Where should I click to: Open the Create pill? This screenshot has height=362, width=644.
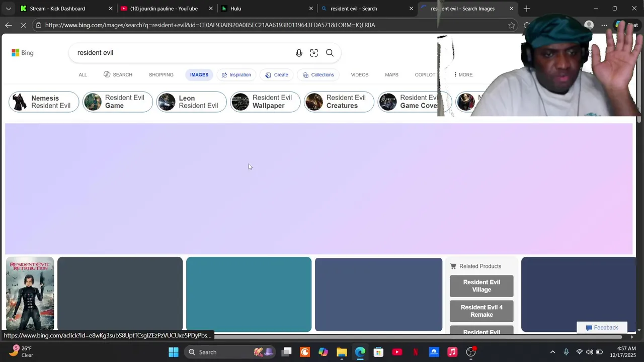(277, 75)
